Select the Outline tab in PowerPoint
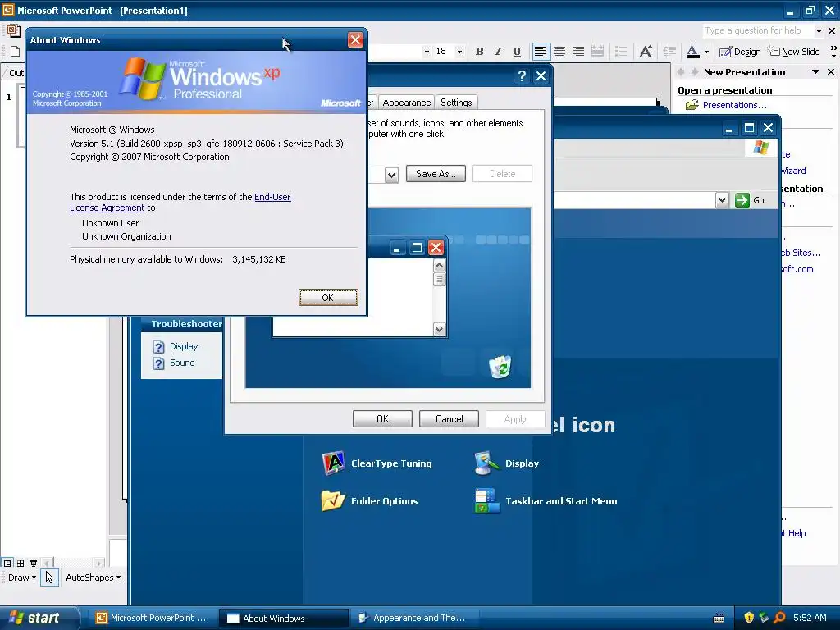Image resolution: width=840 pixels, height=630 pixels. click(16, 73)
